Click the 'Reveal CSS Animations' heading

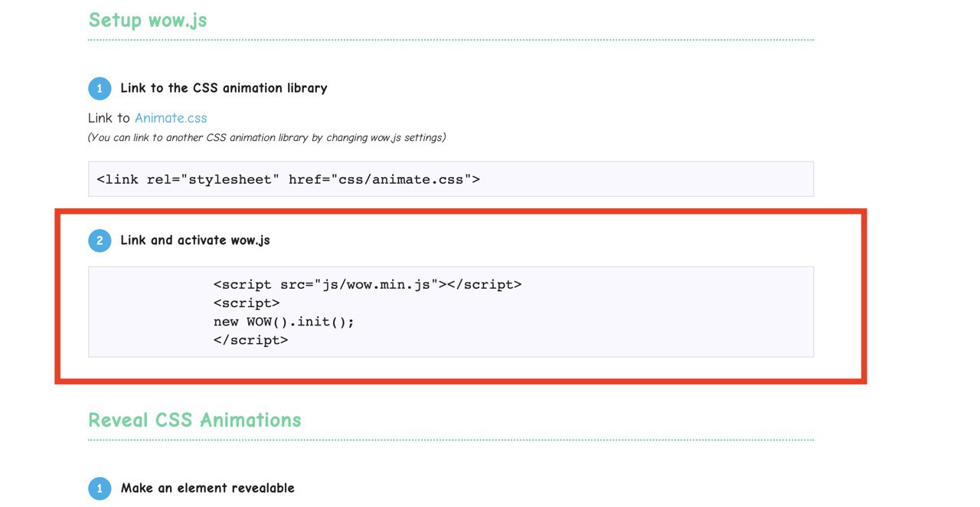(195, 420)
